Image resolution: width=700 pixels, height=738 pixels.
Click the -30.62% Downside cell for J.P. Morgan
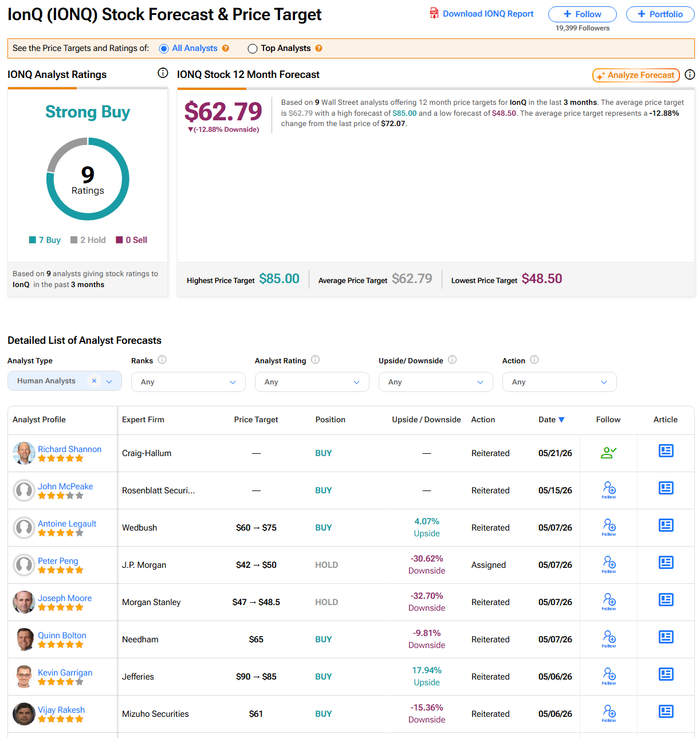tap(427, 564)
